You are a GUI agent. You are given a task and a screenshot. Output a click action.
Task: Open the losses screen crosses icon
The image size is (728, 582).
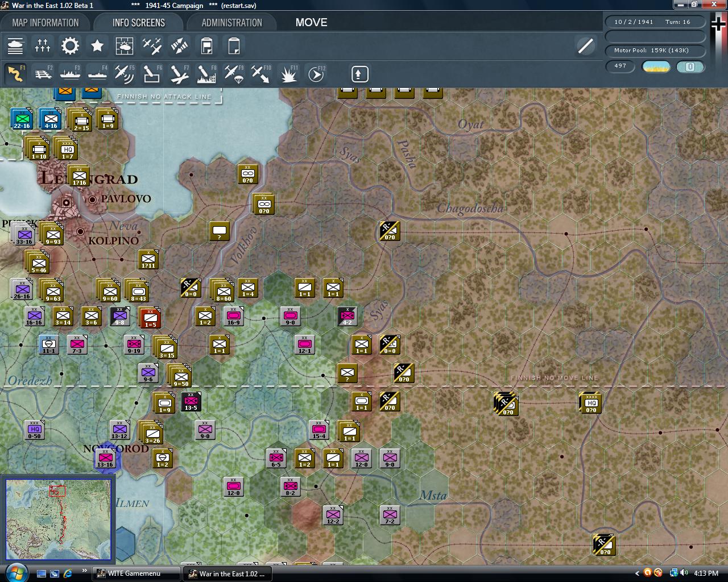(x=43, y=45)
